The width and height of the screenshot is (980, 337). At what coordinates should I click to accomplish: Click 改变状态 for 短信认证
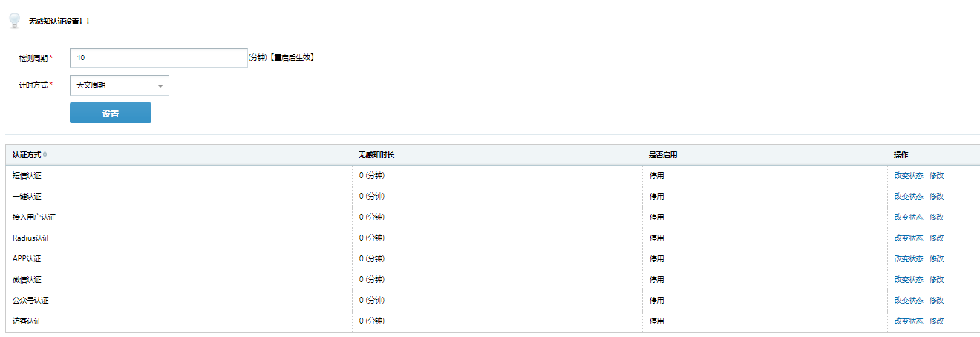pos(909,176)
